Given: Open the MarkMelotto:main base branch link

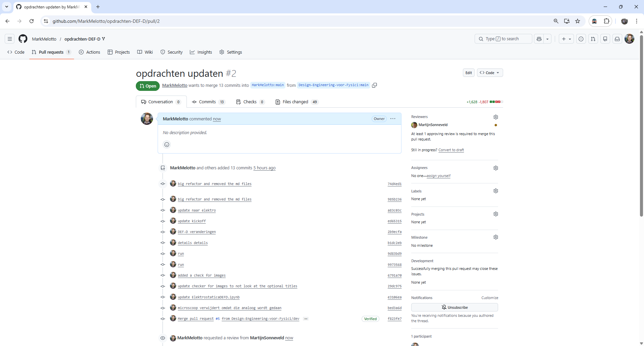Looking at the screenshot, I should (268, 85).
